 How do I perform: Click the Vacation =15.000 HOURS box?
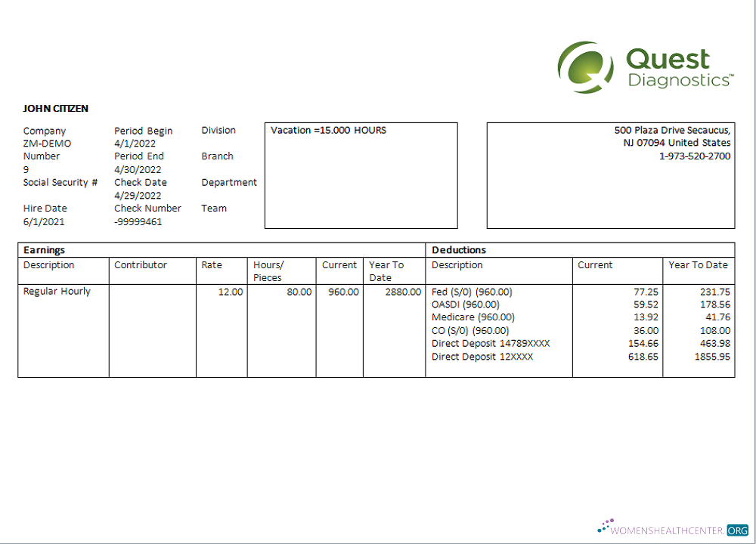[361, 175]
